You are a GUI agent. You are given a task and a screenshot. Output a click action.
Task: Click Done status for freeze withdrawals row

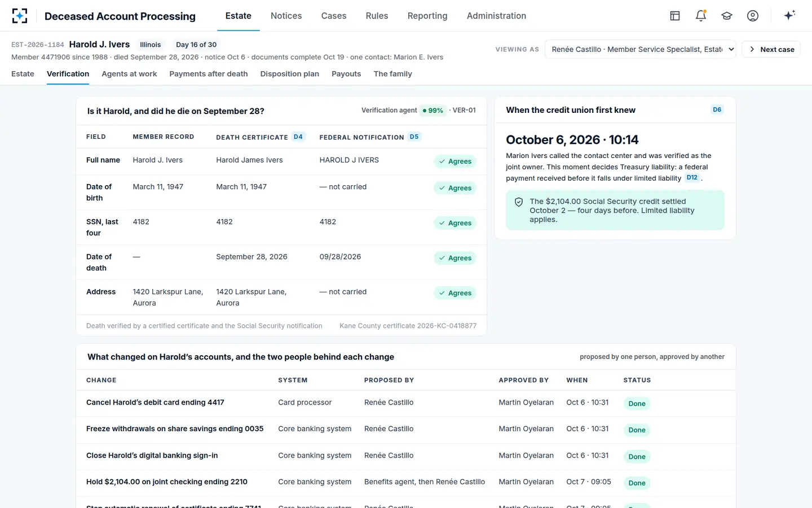pos(637,430)
